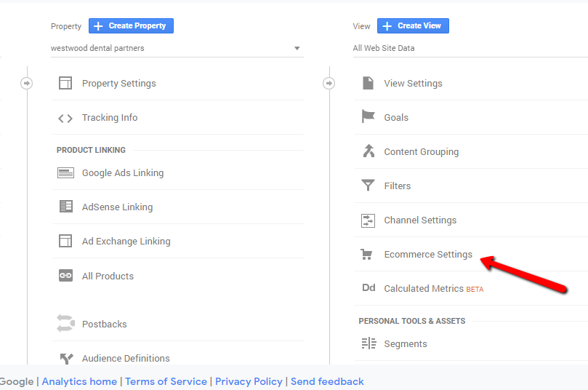Click the Postbacks arrows icon

pyautogui.click(x=65, y=323)
